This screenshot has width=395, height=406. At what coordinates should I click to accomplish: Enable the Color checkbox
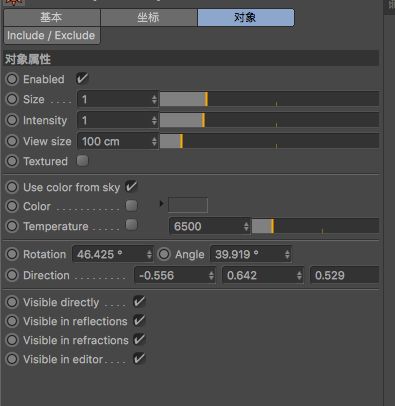click(x=131, y=206)
